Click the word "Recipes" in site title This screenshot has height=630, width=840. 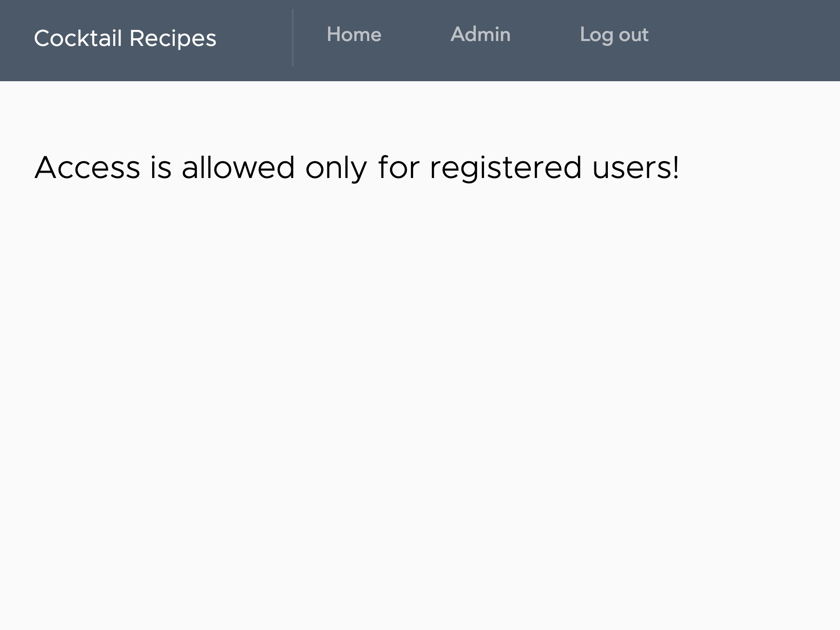(173, 39)
